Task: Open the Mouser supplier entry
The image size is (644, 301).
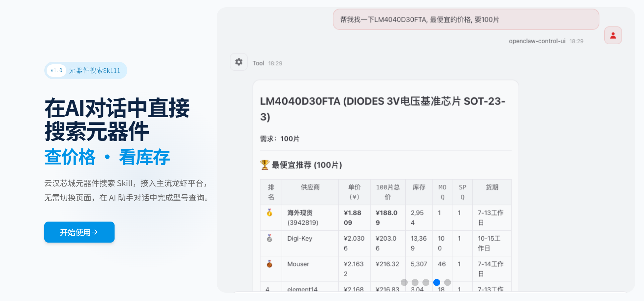Action: (298, 264)
